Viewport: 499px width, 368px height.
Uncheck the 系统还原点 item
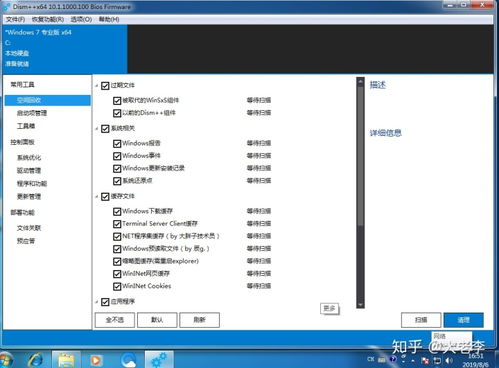[x=117, y=181]
